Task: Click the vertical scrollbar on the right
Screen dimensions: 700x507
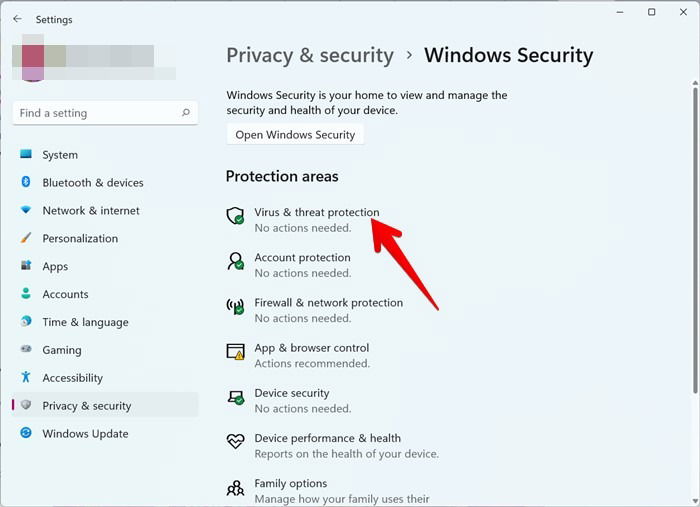Action: 695,241
